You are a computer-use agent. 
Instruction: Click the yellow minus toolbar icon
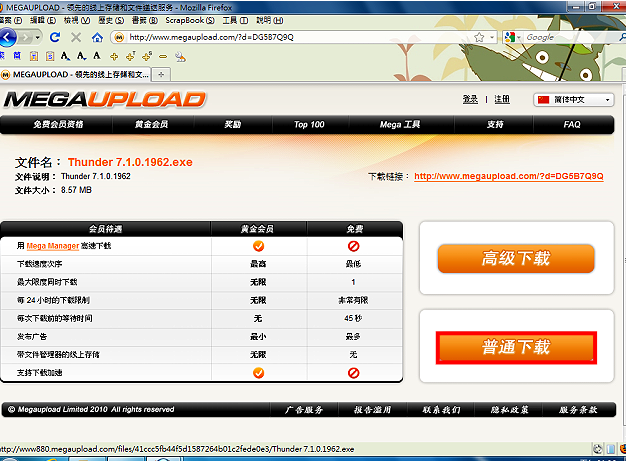(163, 57)
